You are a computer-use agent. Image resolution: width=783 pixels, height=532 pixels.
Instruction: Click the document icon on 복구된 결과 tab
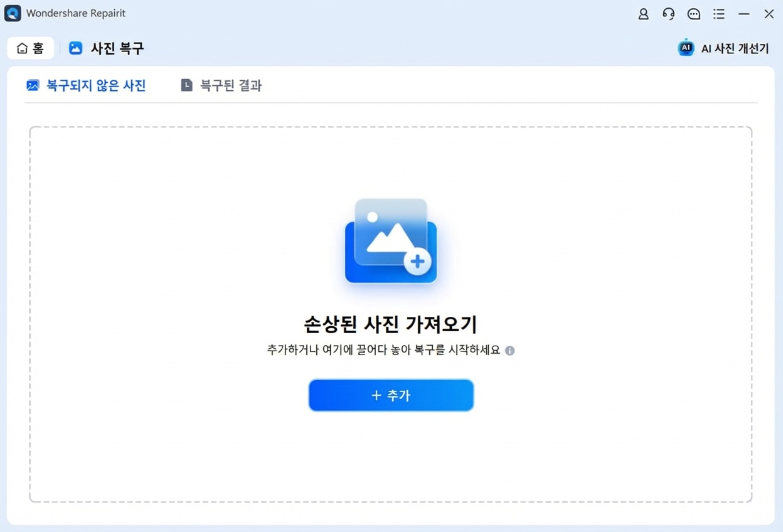pyautogui.click(x=186, y=85)
